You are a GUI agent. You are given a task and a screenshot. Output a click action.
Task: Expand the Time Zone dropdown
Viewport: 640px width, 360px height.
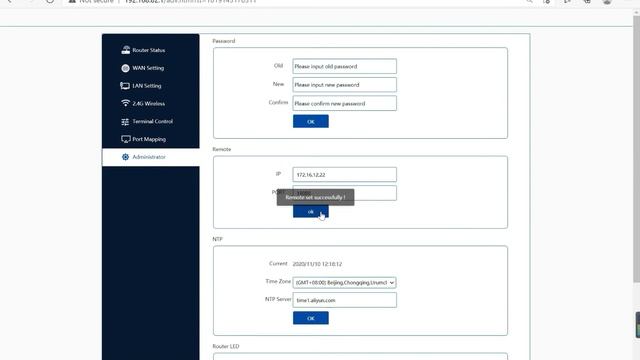pyautogui.click(x=344, y=282)
